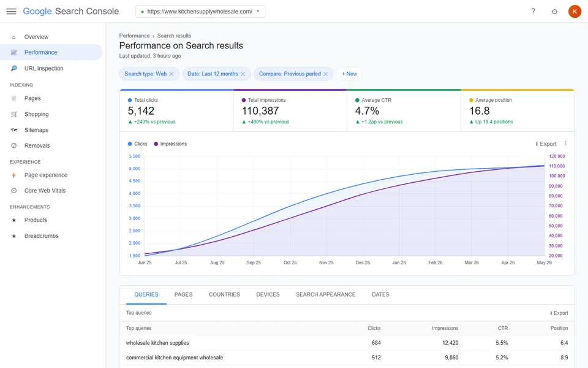Viewport: 588px width, 368px height.
Task: Switch to the DATES tab
Action: point(380,295)
